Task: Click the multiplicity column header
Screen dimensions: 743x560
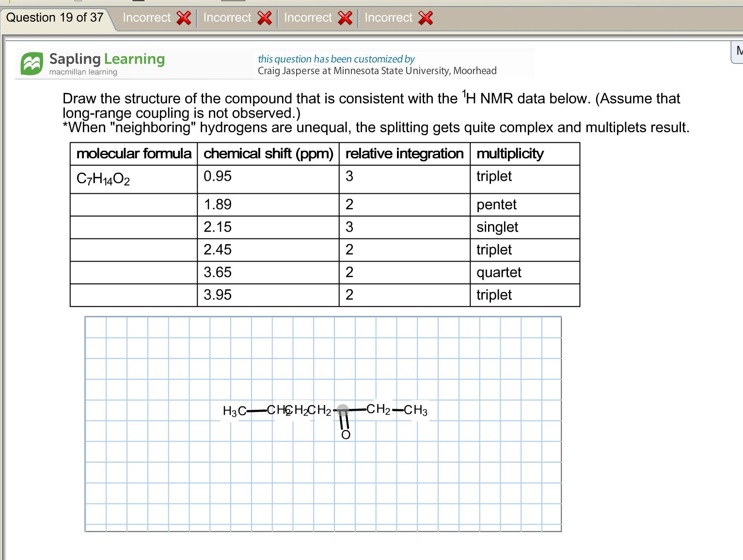Action: [510, 154]
